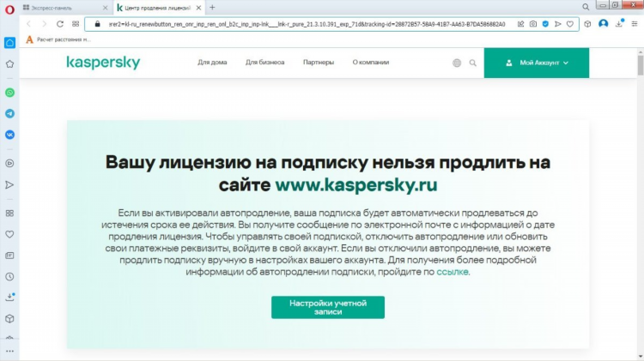Viewport: 644px width, 361px height.
Task: Send page to My Flow from address bar
Action: 558,24
